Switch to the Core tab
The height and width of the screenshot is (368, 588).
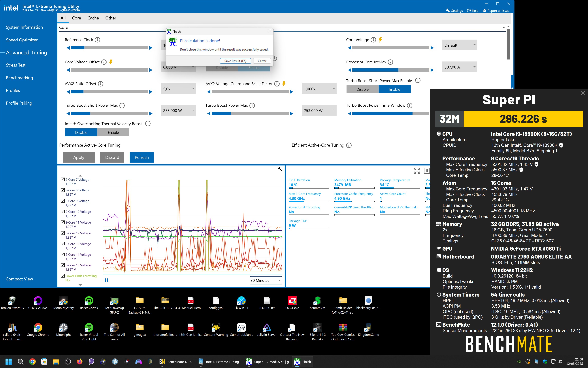pos(77,18)
